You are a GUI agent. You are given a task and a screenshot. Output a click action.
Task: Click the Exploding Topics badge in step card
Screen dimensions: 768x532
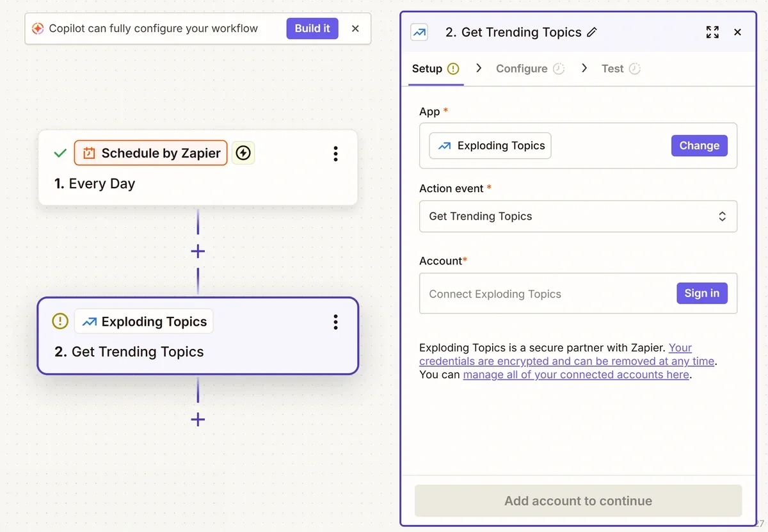(144, 321)
